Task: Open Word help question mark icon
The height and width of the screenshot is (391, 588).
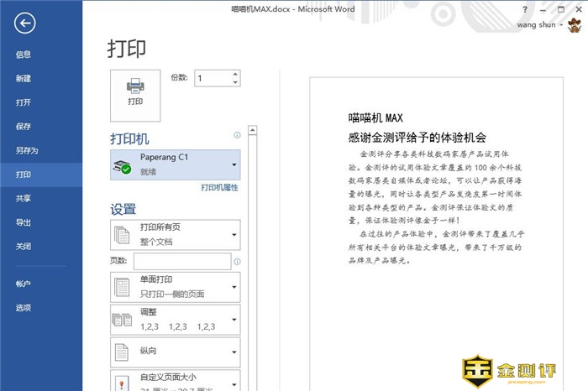Action: click(525, 9)
